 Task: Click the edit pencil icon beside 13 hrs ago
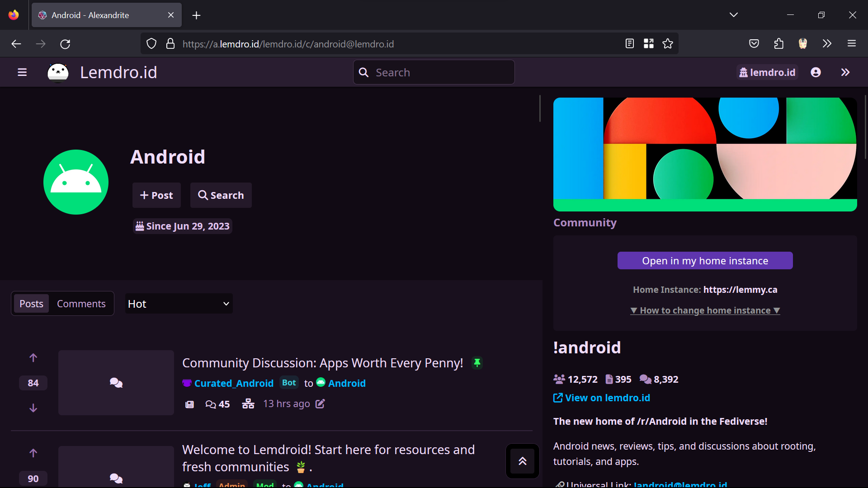[320, 404]
